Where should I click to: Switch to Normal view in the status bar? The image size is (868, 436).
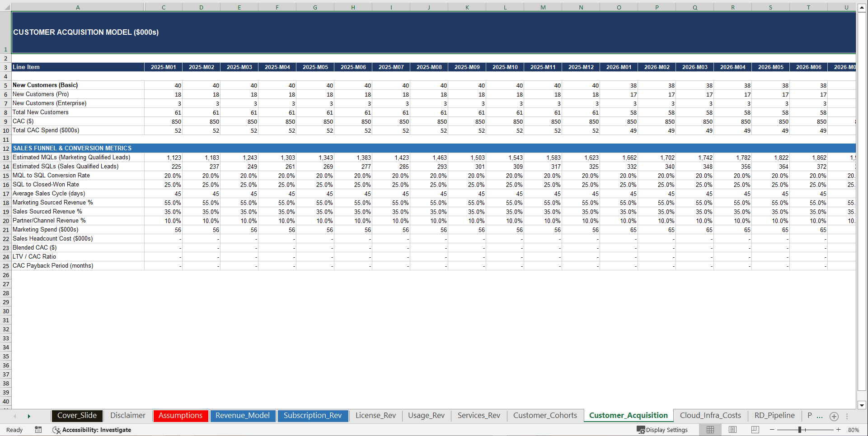[709, 430]
